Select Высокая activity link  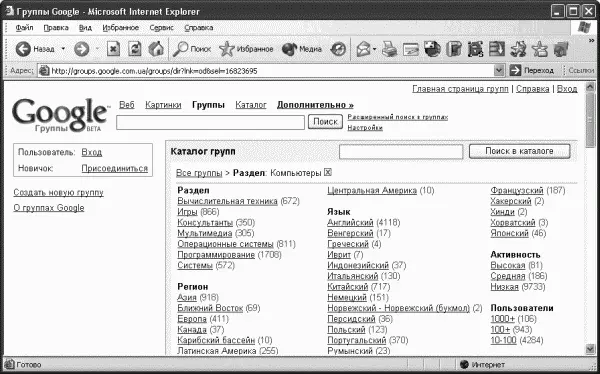tap(508, 265)
